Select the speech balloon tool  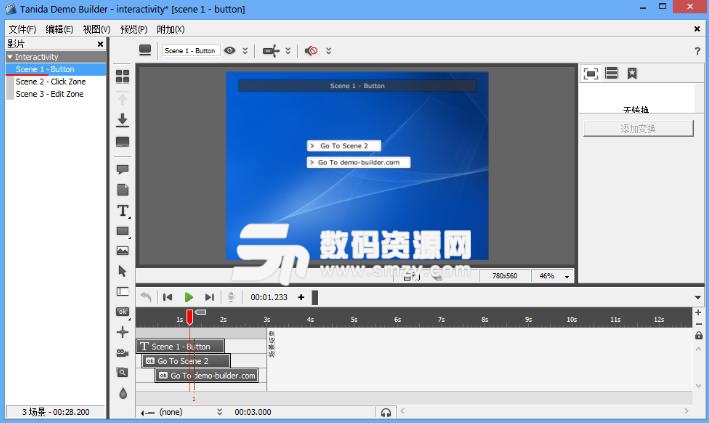tap(123, 169)
